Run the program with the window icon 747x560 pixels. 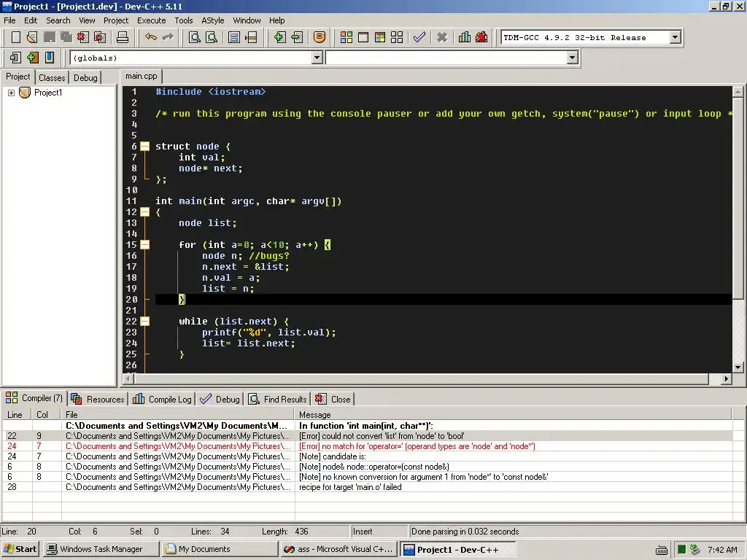[x=363, y=37]
